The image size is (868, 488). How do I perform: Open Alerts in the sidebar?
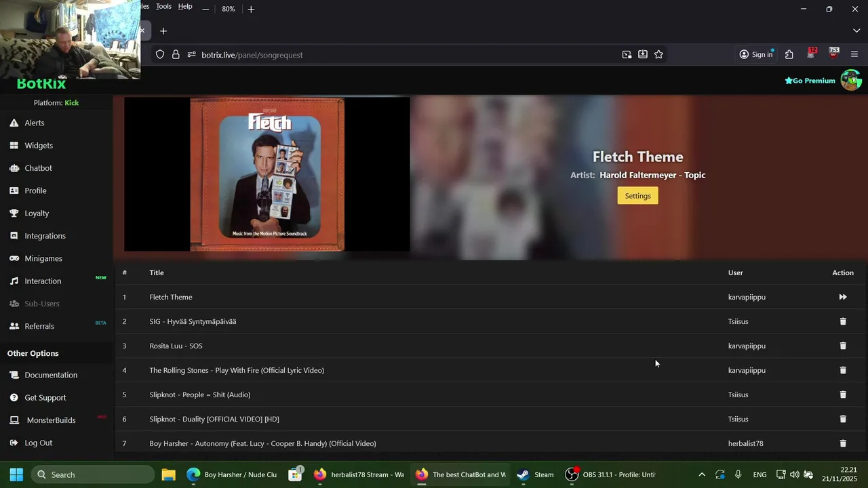pyautogui.click(x=35, y=123)
